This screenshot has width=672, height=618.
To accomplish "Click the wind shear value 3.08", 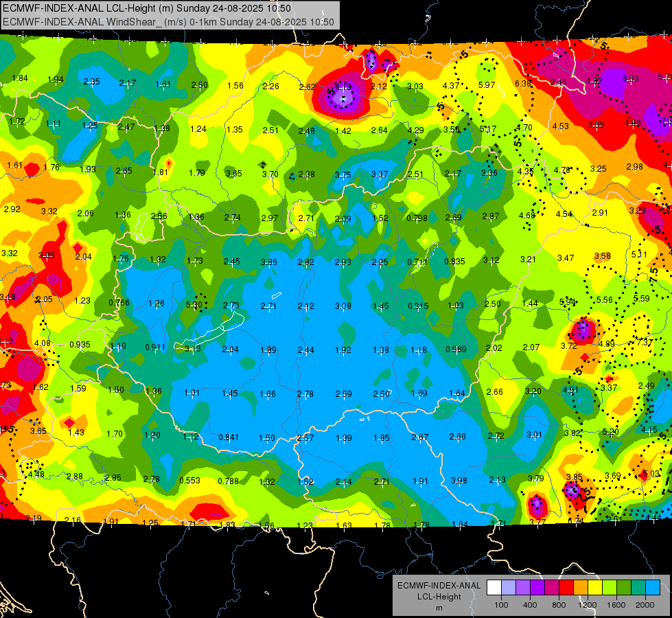I will coord(343,306).
